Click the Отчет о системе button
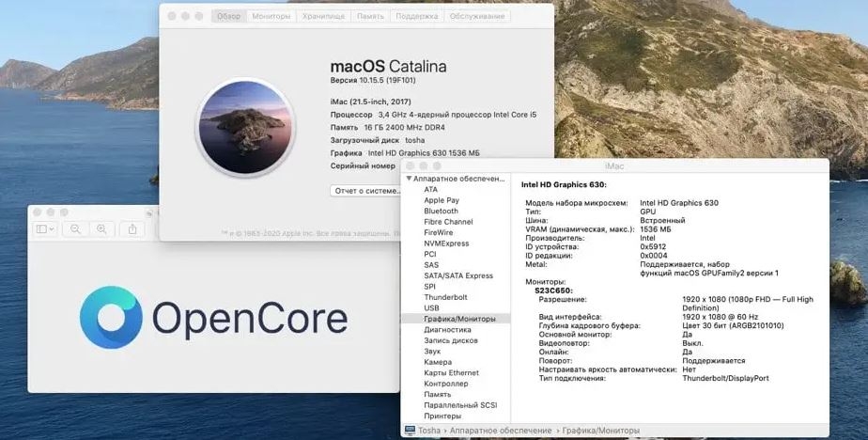This screenshot has height=440, width=868. point(366,191)
